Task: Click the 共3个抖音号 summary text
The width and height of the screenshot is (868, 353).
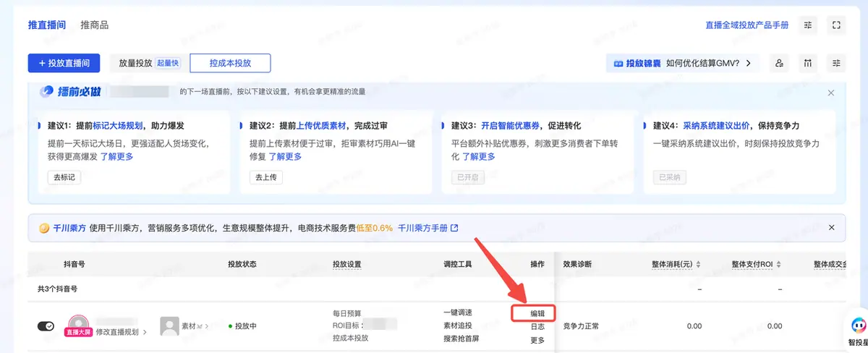Action: [x=57, y=289]
